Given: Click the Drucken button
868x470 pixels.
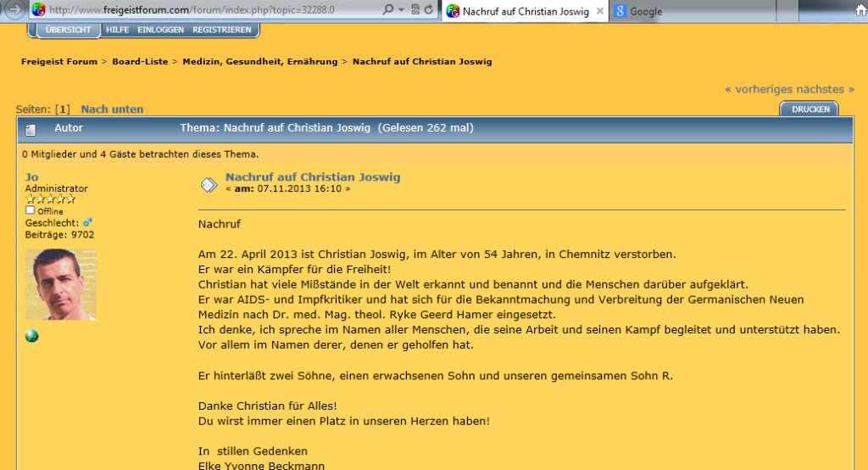Looking at the screenshot, I should coord(810,109).
